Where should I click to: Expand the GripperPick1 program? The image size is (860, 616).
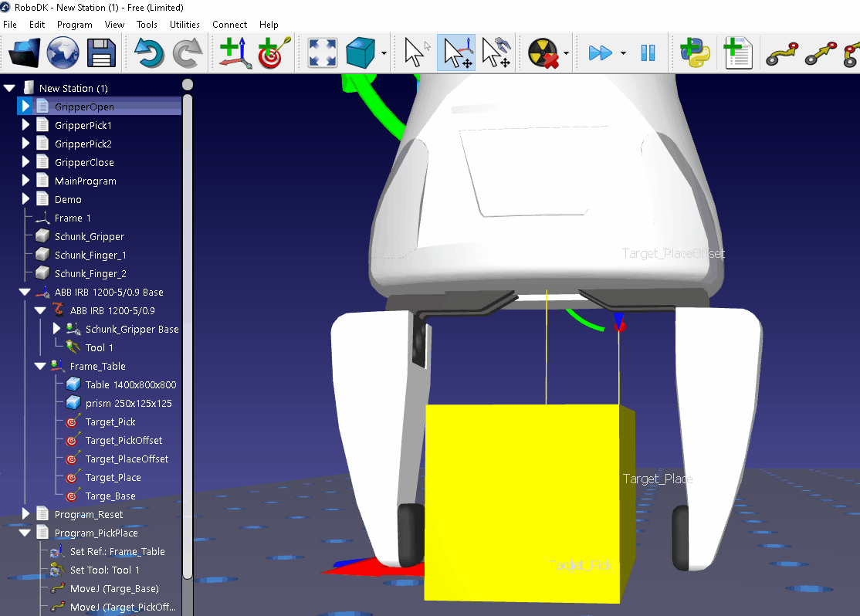[x=25, y=125]
